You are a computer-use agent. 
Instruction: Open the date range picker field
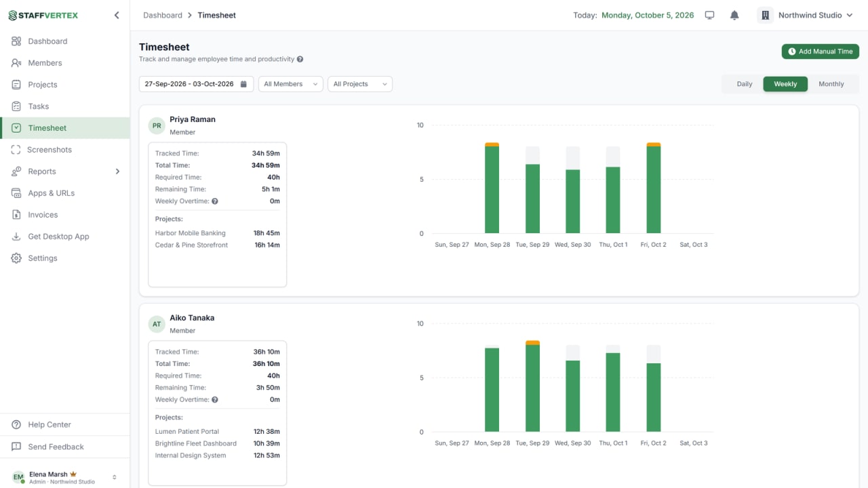[x=196, y=84]
